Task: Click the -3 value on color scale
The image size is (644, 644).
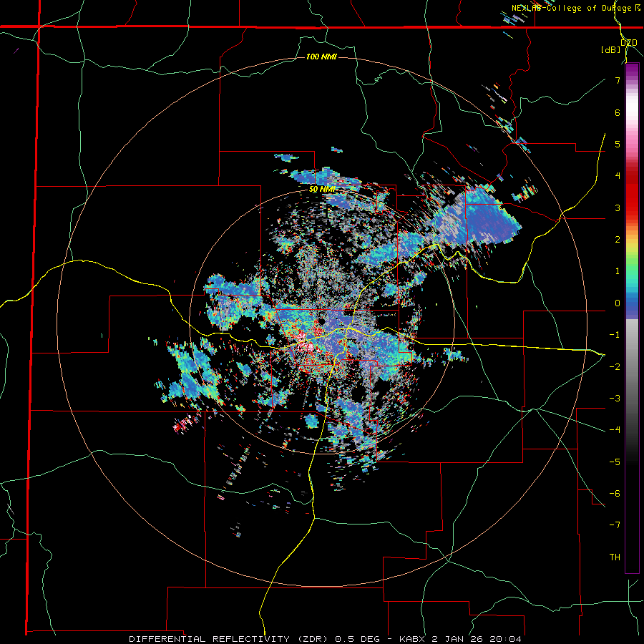Action: 615,399
